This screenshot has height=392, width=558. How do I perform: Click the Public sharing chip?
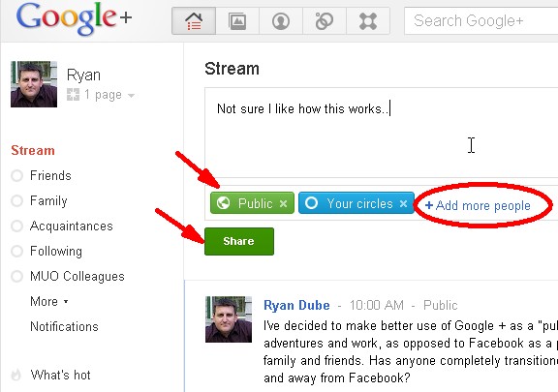pyautogui.click(x=252, y=202)
